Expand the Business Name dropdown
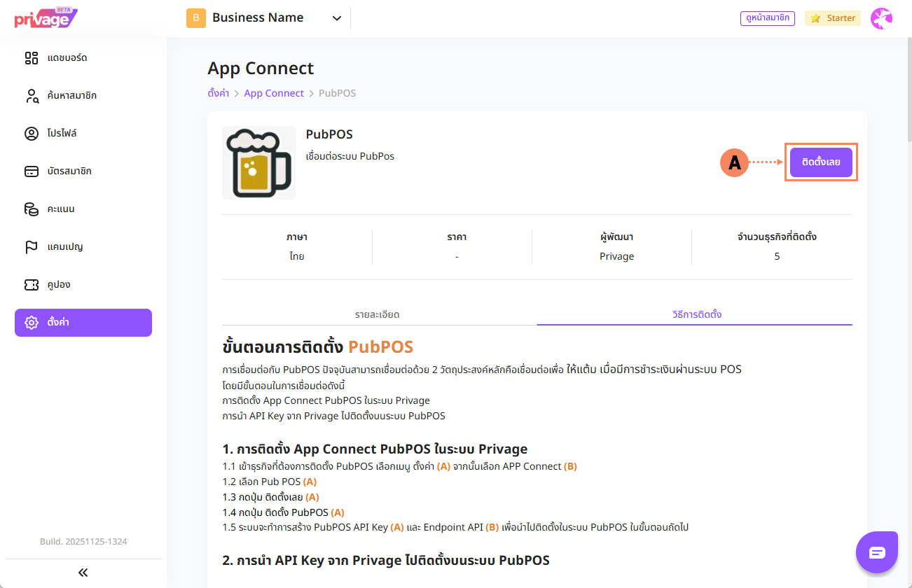912x588 pixels. (336, 18)
